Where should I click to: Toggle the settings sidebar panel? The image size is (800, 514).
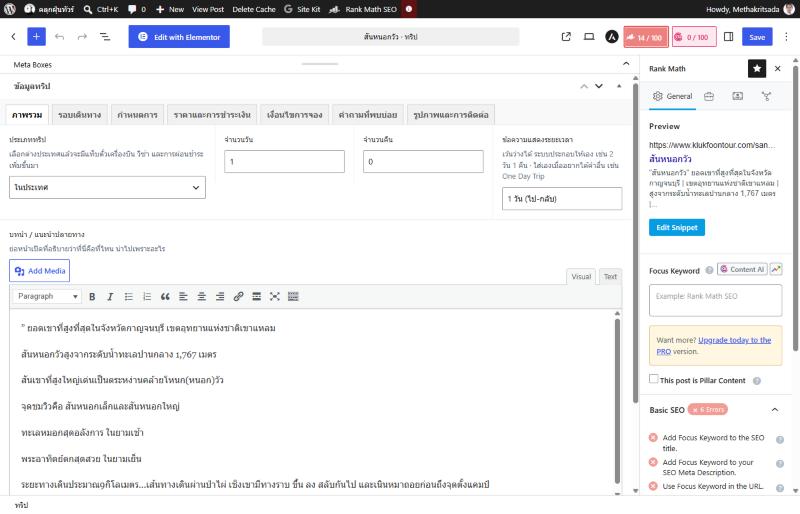coord(729,37)
